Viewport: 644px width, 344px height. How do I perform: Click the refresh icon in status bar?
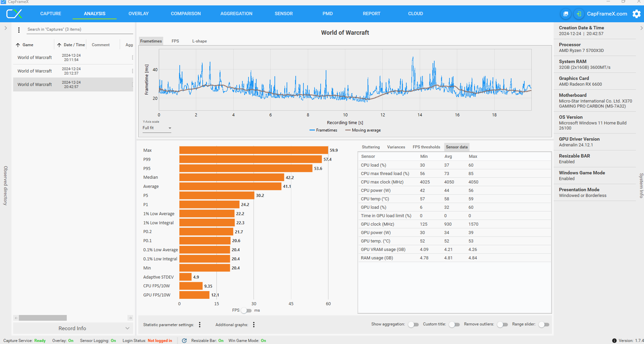pyautogui.click(x=184, y=341)
